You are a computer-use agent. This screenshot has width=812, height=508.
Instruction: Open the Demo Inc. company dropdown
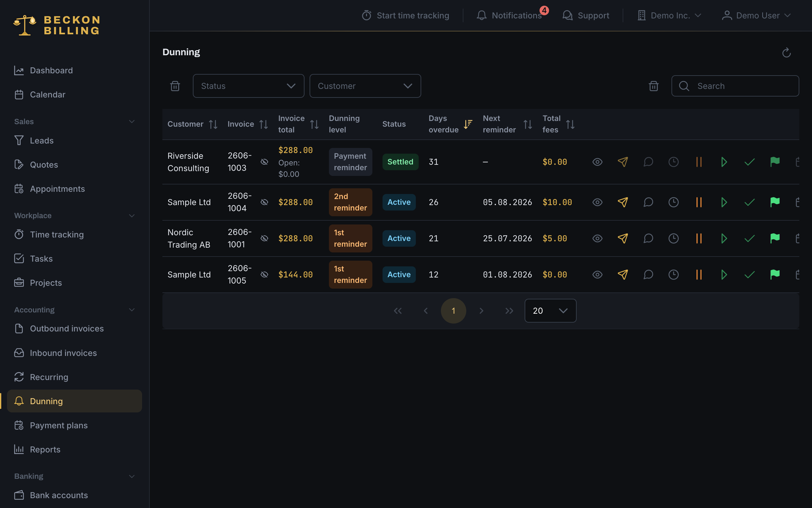669,16
